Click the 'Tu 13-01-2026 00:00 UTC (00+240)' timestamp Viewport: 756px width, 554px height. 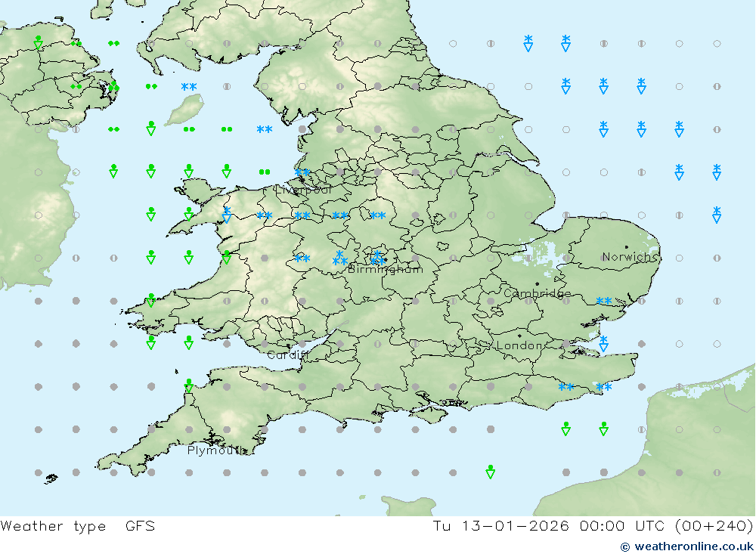pos(593,525)
